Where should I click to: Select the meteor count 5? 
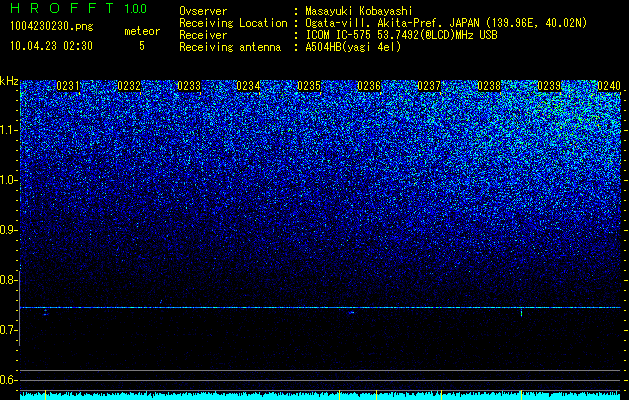142,46
